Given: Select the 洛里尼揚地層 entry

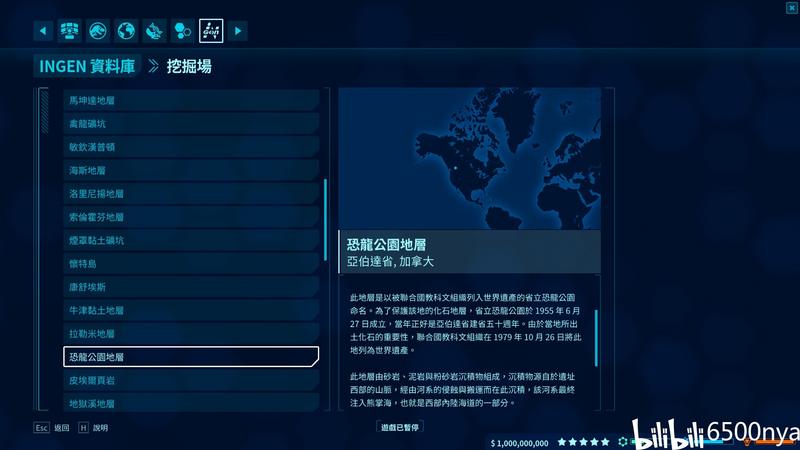Looking at the screenshot, I should tap(191, 194).
